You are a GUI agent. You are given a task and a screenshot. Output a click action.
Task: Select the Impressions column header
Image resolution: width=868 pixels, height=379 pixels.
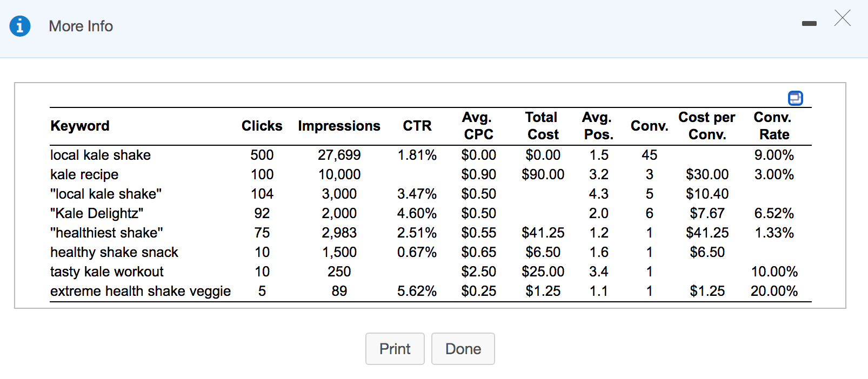coord(339,126)
